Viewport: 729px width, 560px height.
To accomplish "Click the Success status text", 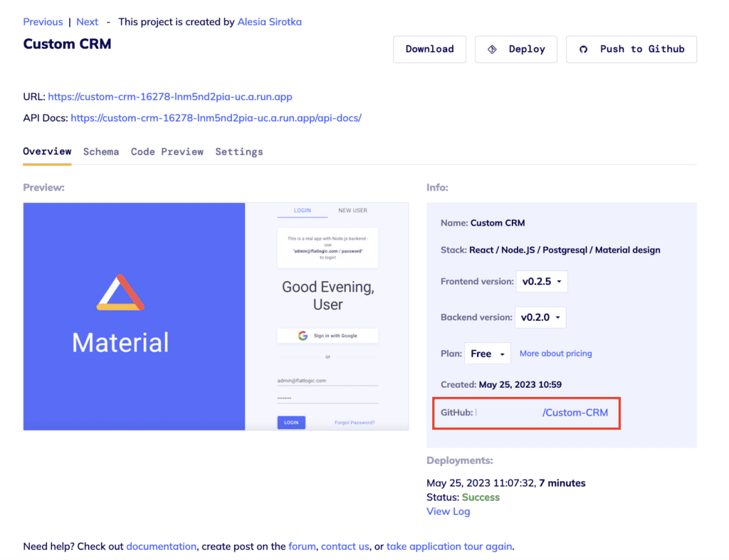I will pos(481,497).
